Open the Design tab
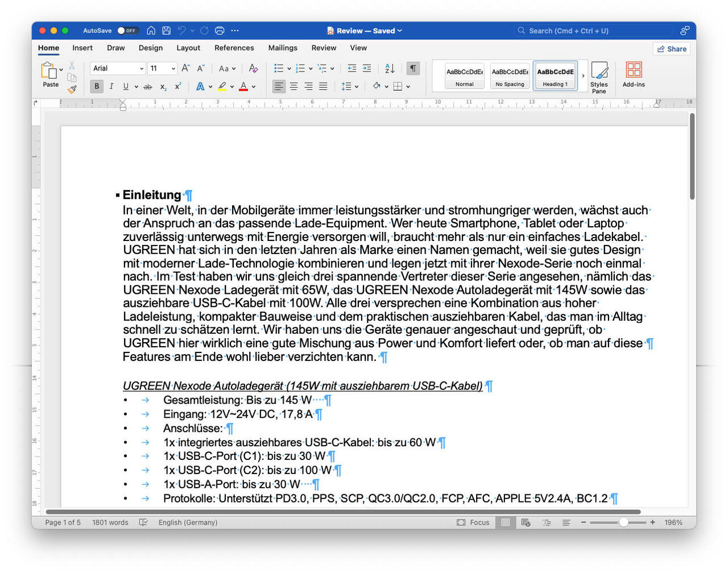728x573 pixels. click(151, 48)
